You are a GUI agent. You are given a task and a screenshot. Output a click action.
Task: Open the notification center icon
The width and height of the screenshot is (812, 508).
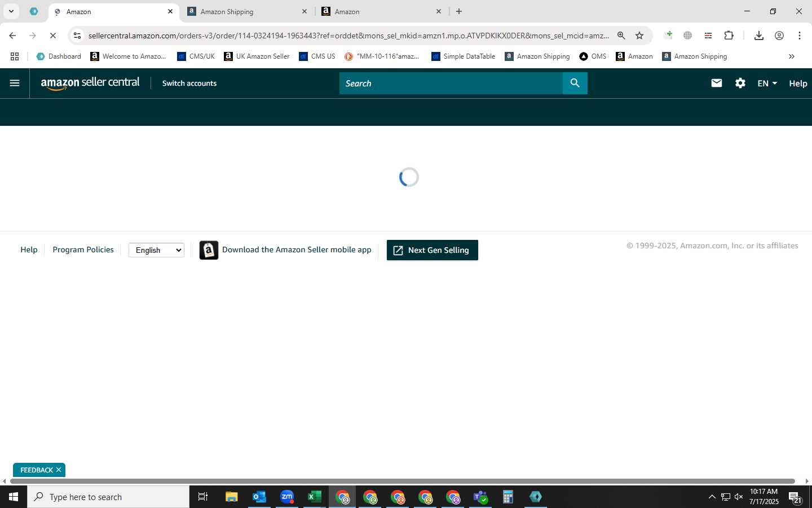(795, 497)
